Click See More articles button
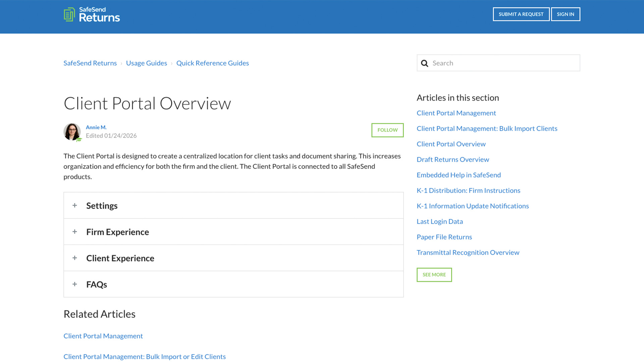 pos(434,275)
